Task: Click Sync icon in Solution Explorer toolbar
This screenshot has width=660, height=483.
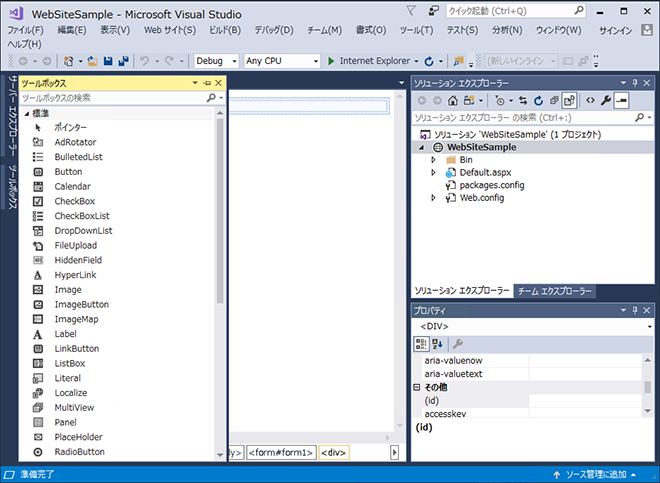Action: click(523, 101)
